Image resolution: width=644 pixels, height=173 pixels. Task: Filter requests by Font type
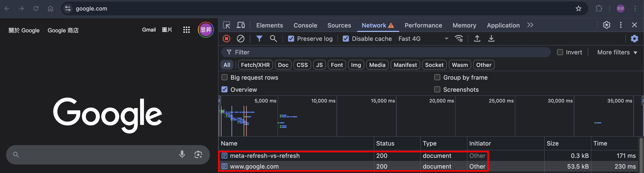click(337, 65)
